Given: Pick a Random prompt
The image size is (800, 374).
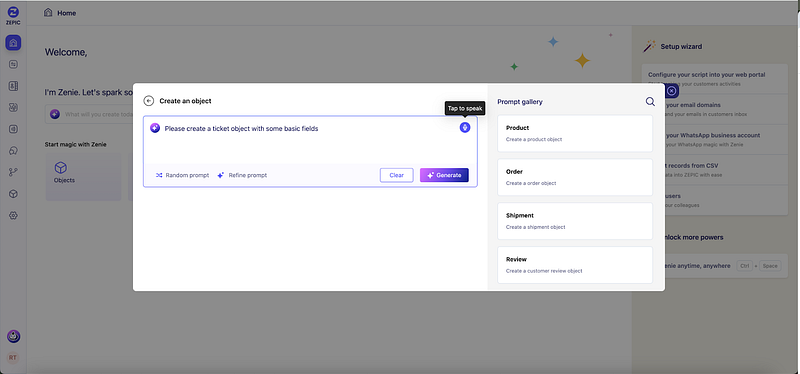Looking at the screenshot, I should click(x=182, y=175).
